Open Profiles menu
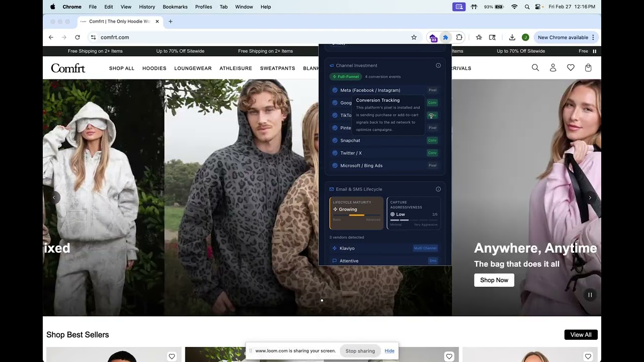This screenshot has width=644, height=362. [x=203, y=7]
